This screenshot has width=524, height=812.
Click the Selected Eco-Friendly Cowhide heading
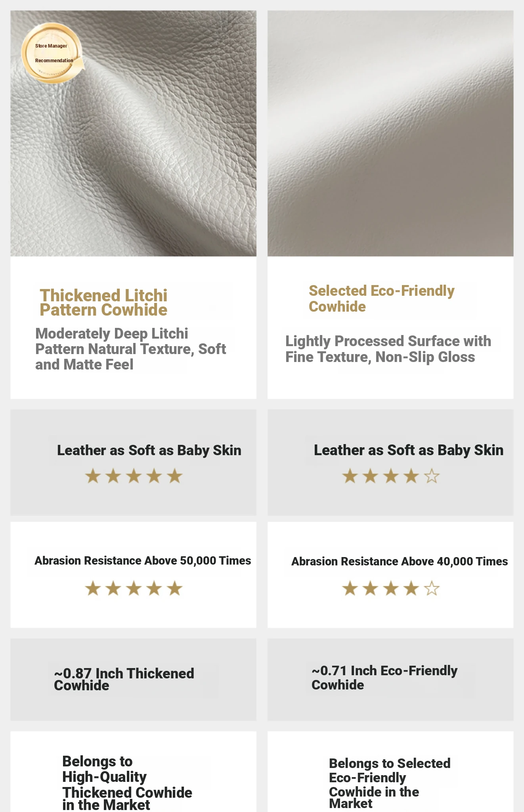pos(381,299)
